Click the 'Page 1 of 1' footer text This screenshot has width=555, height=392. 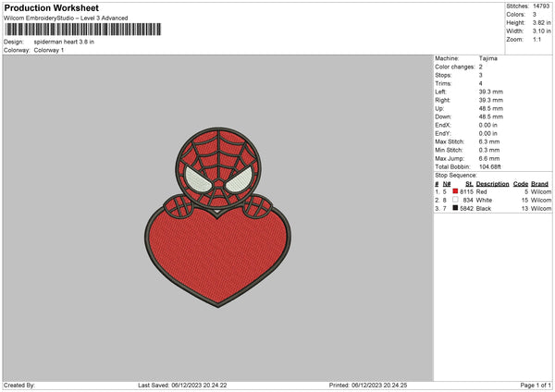click(x=536, y=386)
